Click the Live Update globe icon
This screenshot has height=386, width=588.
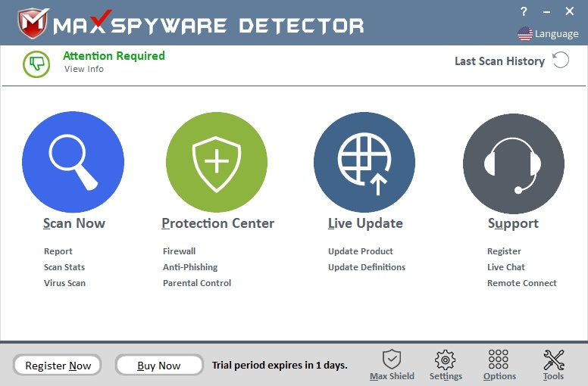coord(364,163)
